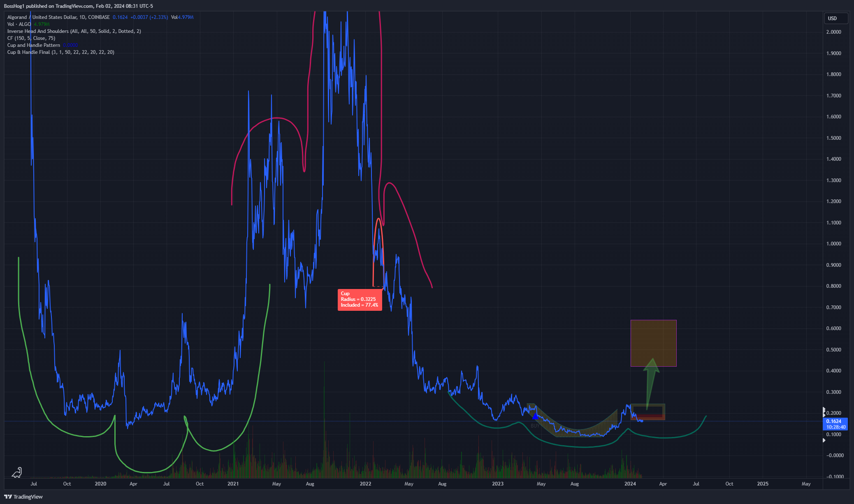854x504 pixels.
Task: Click the 0.3000 price axis label
Action: [x=833, y=392]
